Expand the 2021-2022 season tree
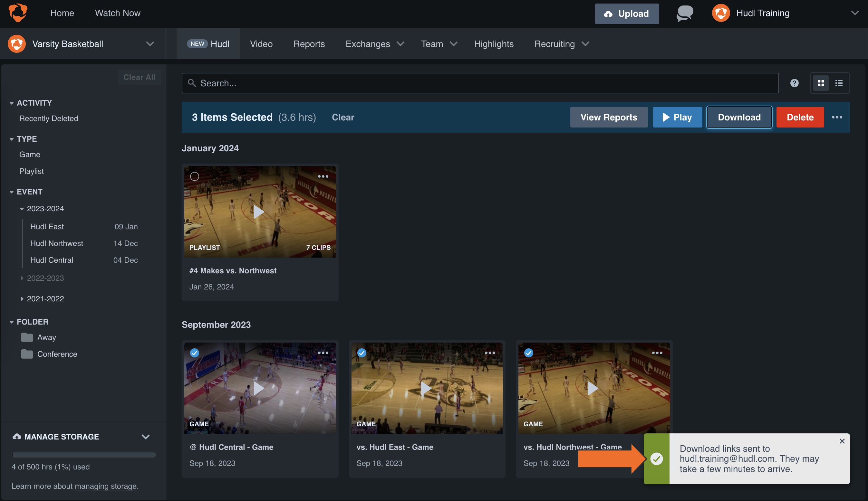Image resolution: width=868 pixels, height=501 pixels. (22, 299)
